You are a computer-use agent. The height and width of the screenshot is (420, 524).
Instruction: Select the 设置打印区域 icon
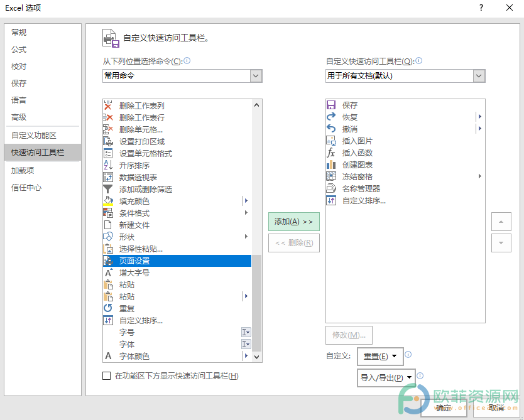tap(108, 141)
